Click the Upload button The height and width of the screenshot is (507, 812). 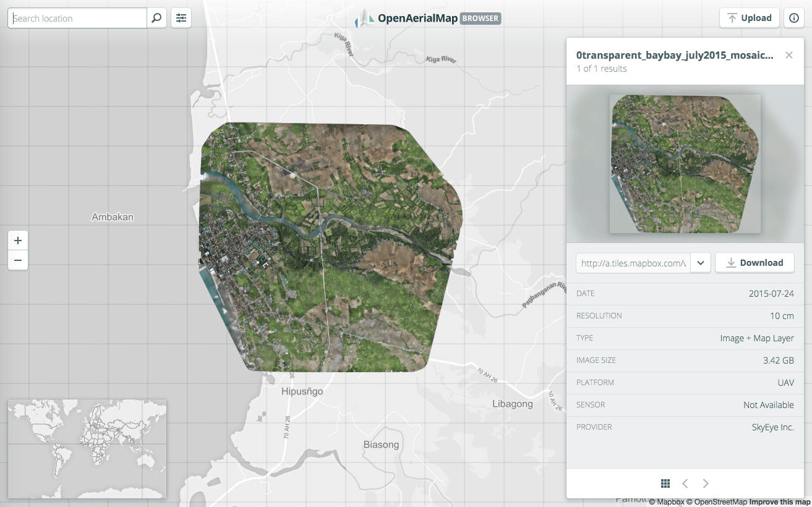pyautogui.click(x=750, y=18)
